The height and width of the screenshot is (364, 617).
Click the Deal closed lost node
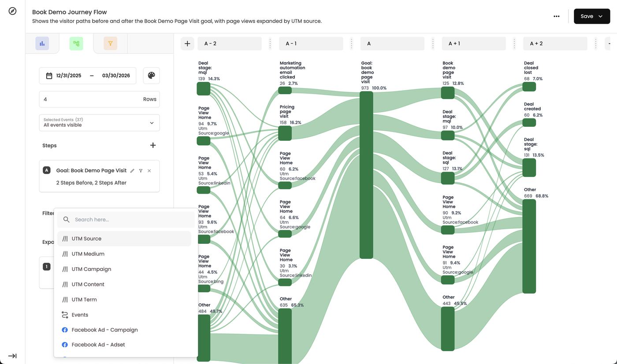click(529, 87)
